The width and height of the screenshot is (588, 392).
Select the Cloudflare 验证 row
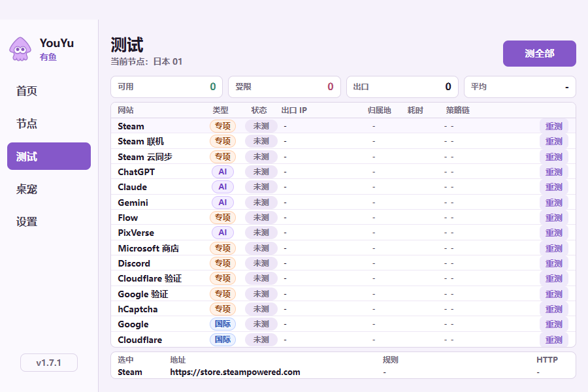pos(343,279)
